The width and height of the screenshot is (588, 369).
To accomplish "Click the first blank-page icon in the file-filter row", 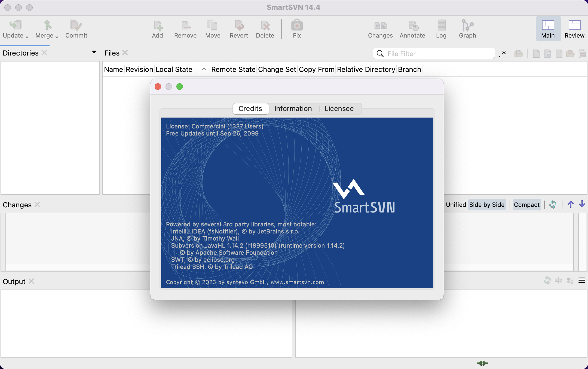I will click(x=536, y=54).
